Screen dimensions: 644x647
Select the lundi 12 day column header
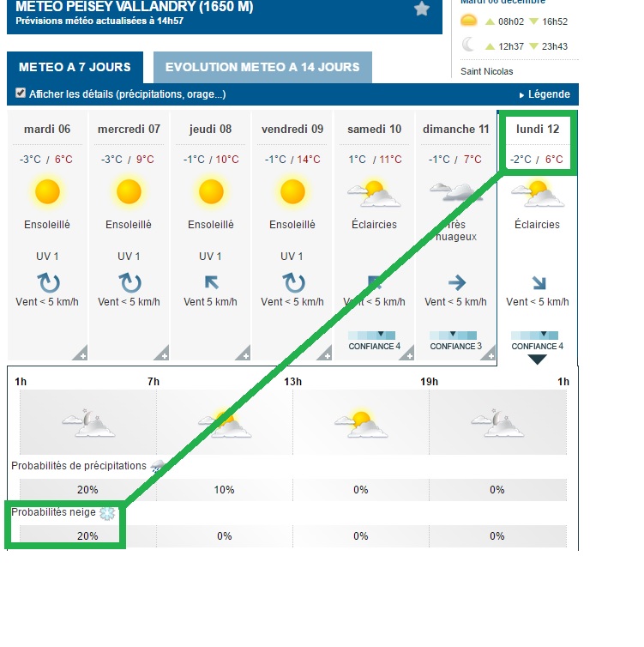point(539,129)
